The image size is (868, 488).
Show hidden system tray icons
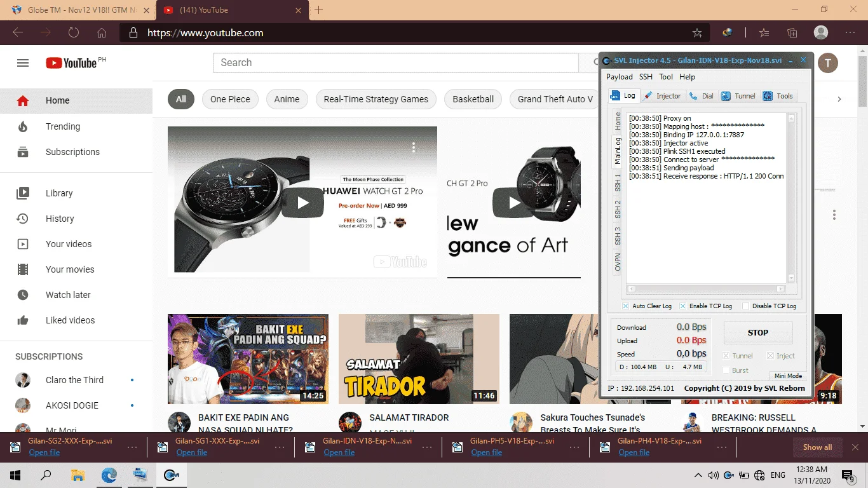(698, 475)
